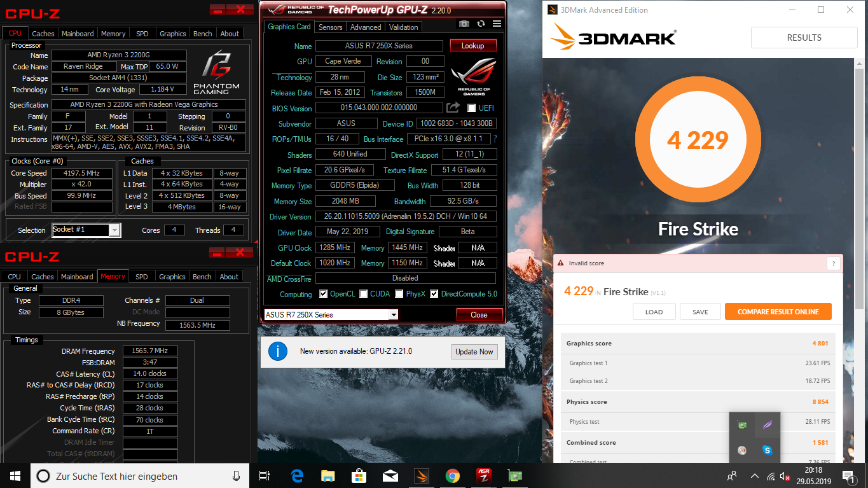This screenshot has height=488, width=868.
Task: Click the Windows Start button
Action: (15, 476)
